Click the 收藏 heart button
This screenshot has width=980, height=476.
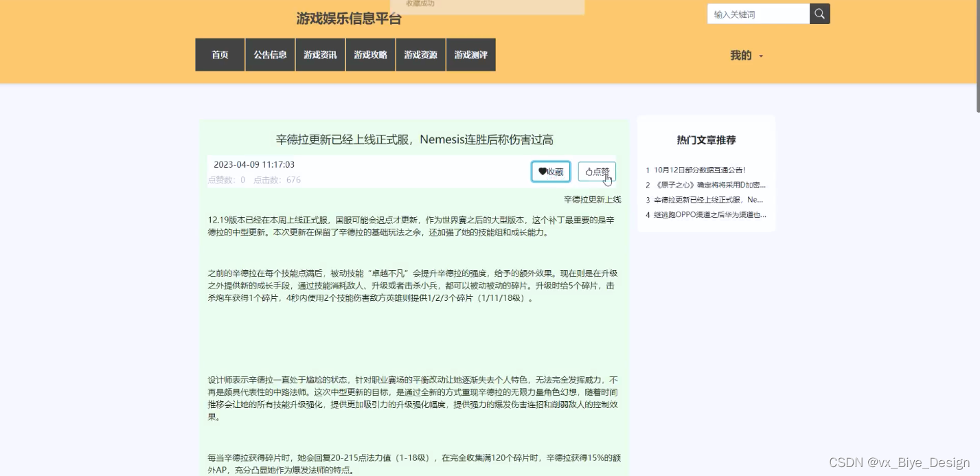pos(551,172)
